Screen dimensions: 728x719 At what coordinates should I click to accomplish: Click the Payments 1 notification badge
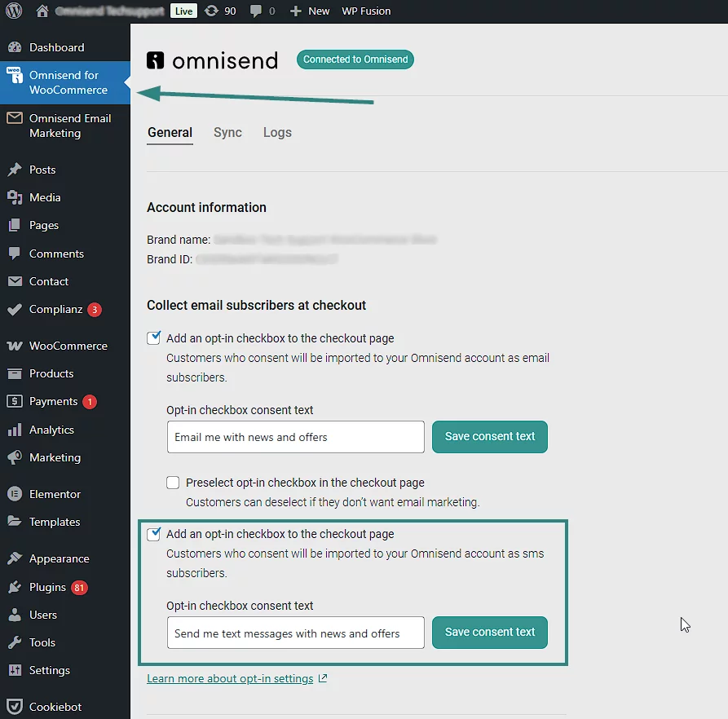point(90,402)
